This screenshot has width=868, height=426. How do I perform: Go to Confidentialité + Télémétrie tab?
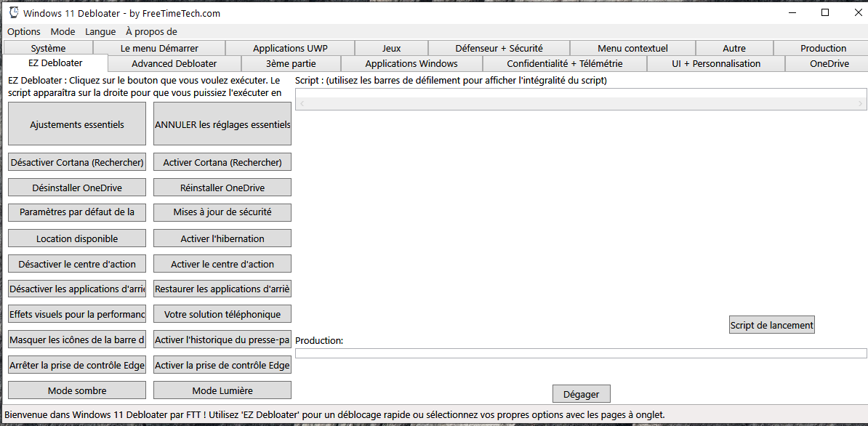pyautogui.click(x=565, y=63)
